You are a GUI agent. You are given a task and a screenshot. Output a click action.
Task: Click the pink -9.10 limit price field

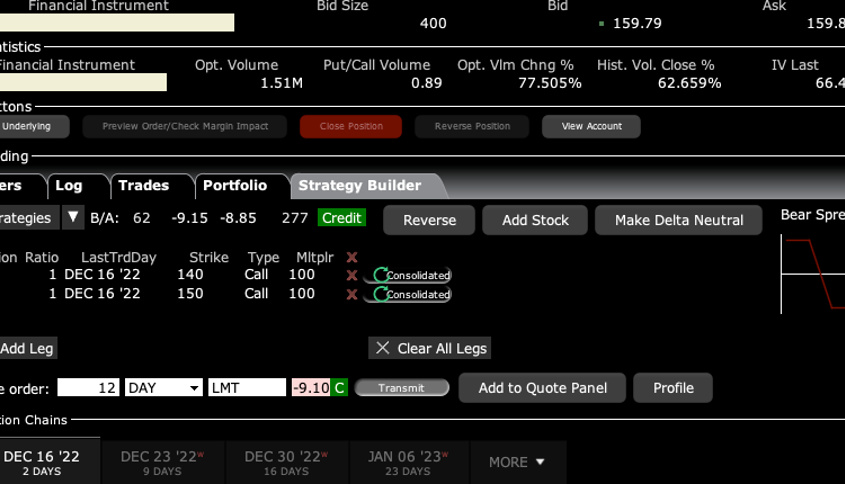point(310,388)
